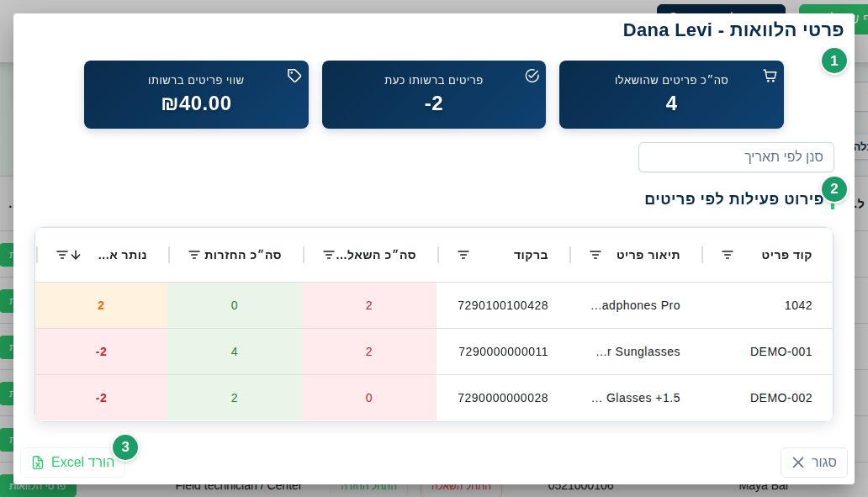Click the -2 value on פריטים ברשותו כעת card
Screen dimensions: 868x497
(x=433, y=103)
